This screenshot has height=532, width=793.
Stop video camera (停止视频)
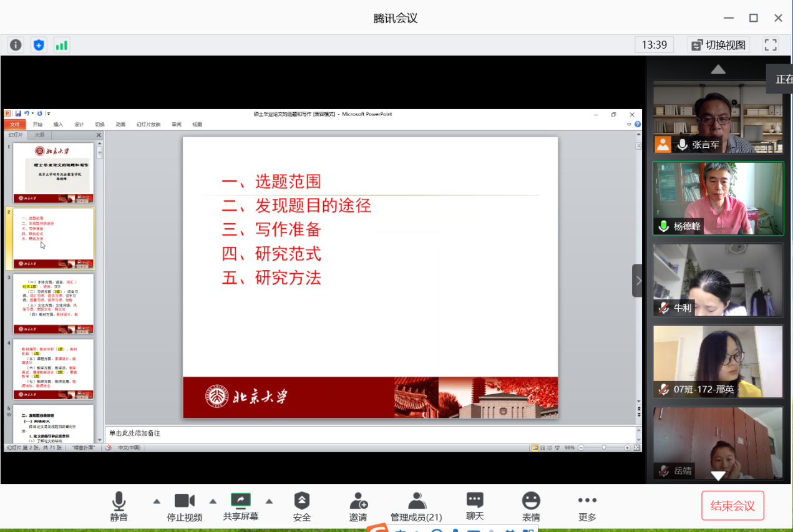[184, 506]
